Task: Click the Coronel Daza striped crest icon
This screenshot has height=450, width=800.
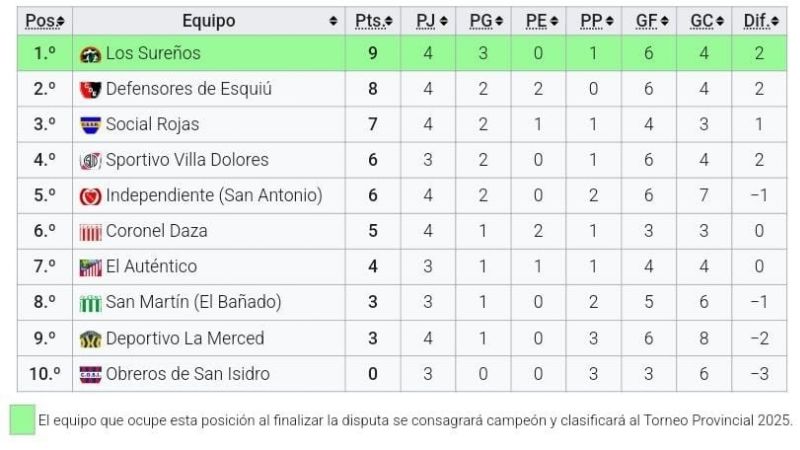Action: 91,232
